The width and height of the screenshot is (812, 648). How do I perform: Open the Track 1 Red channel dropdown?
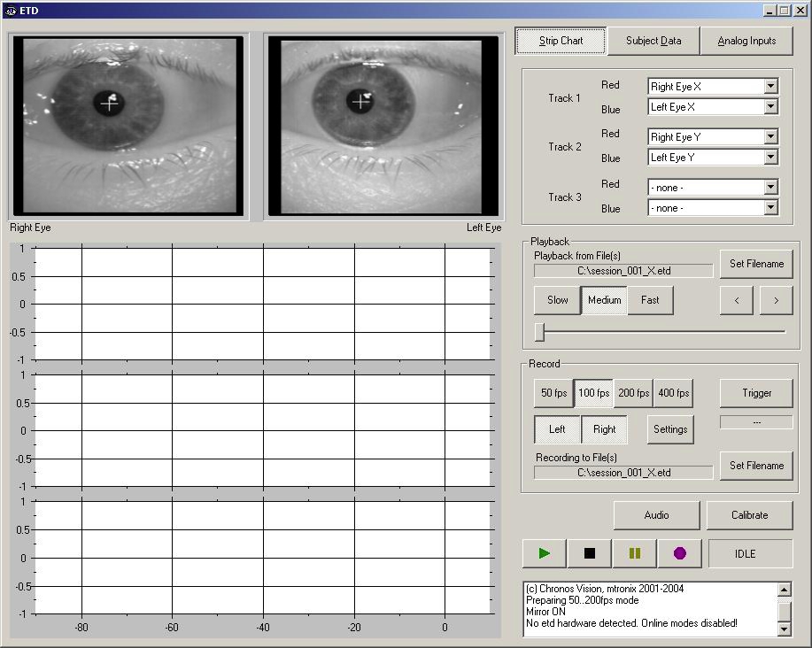click(x=712, y=86)
